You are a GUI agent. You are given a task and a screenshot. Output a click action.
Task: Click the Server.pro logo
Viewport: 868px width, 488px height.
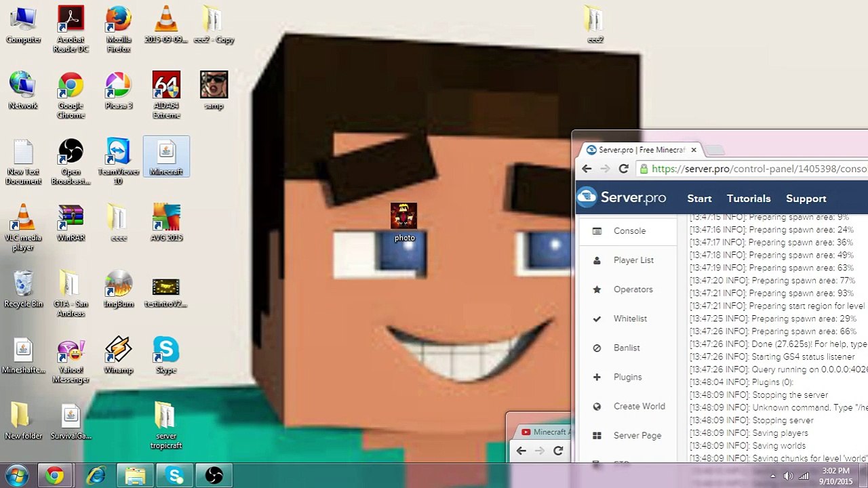point(621,198)
